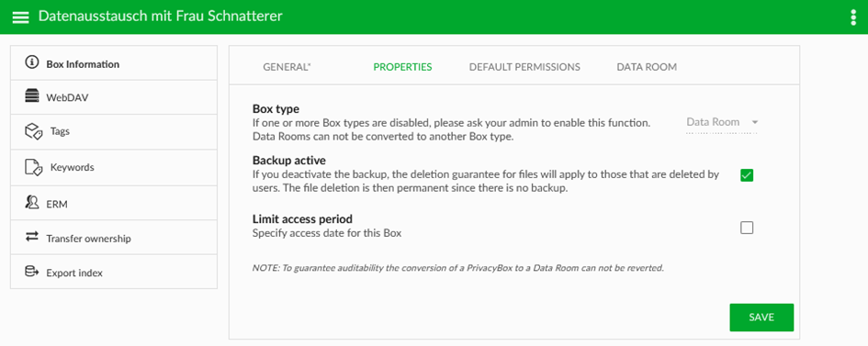Open the three-dot options menu
868x346 pixels.
[853, 17]
